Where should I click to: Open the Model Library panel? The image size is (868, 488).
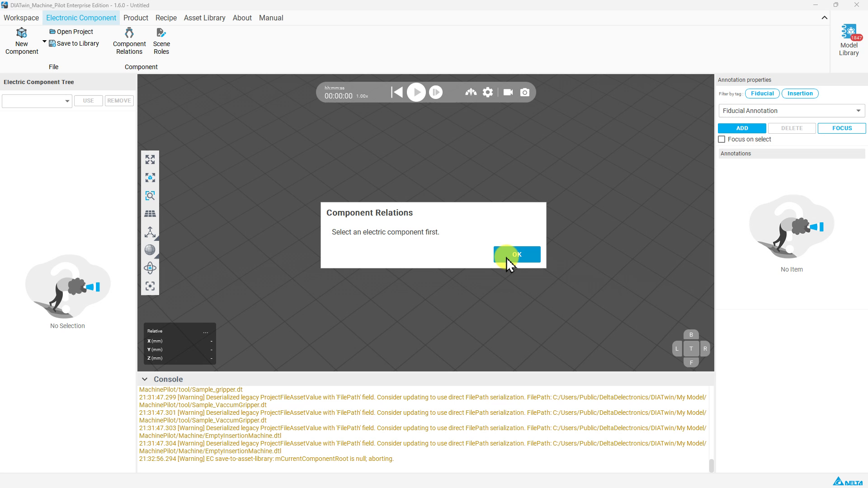point(849,41)
